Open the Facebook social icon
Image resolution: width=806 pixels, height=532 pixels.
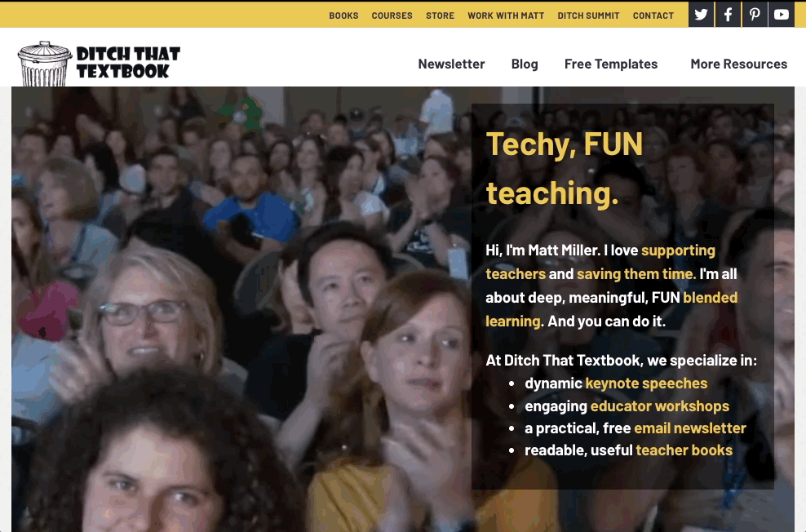[728, 15]
